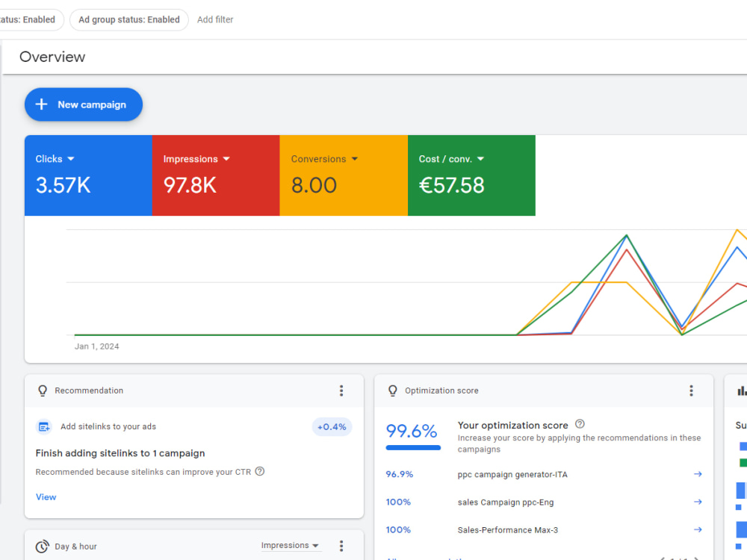Viewport: 747px width, 560px height.
Task: Open arrow for sales Campaign ppc-Eng
Action: [698, 502]
